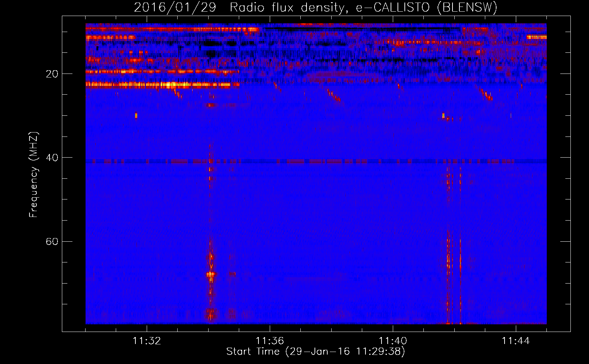Viewport: 589px width, 364px height.
Task: Click the time tick label 11:32
Action: click(x=147, y=341)
